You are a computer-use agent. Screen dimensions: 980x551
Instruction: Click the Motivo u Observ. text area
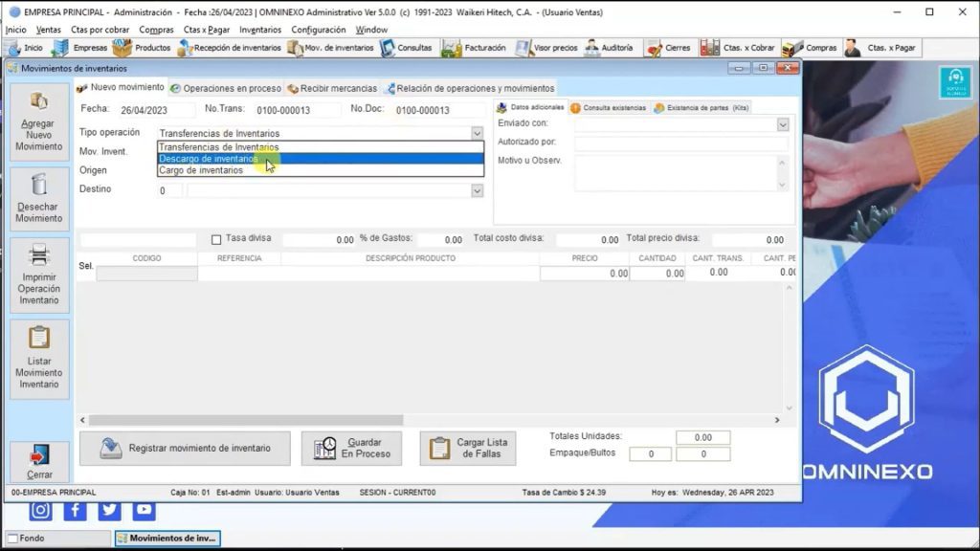pyautogui.click(x=677, y=173)
